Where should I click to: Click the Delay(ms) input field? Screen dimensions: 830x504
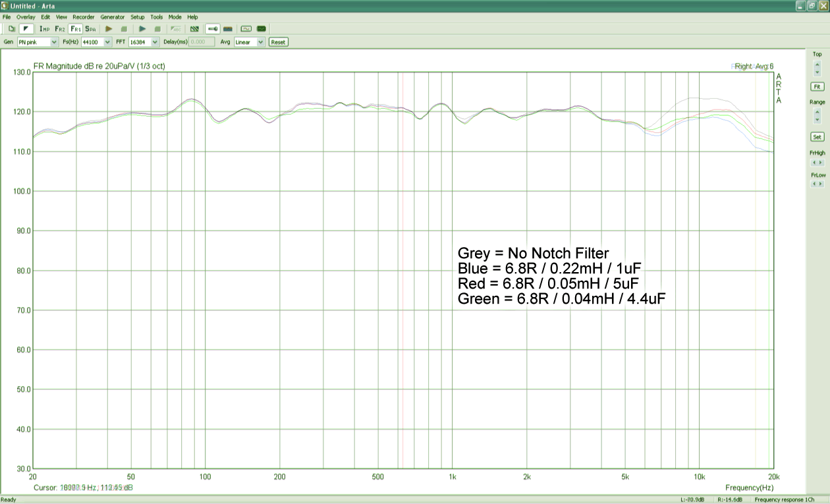(x=202, y=42)
